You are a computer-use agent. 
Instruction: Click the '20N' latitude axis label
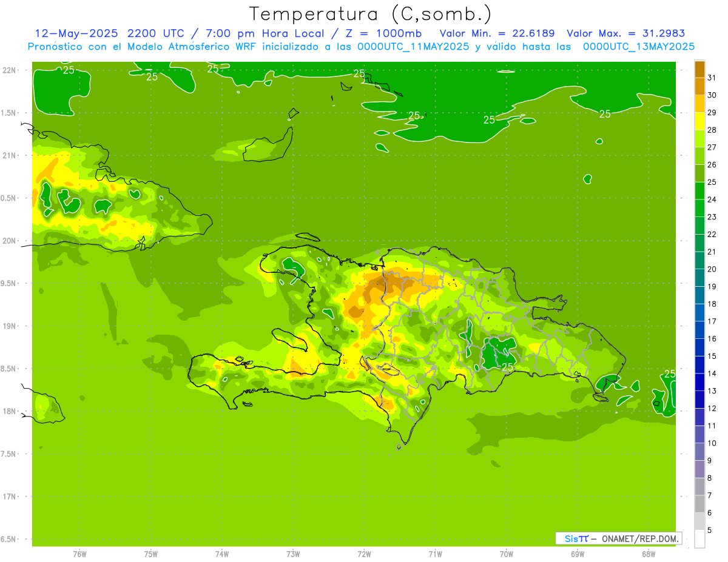pyautogui.click(x=10, y=241)
